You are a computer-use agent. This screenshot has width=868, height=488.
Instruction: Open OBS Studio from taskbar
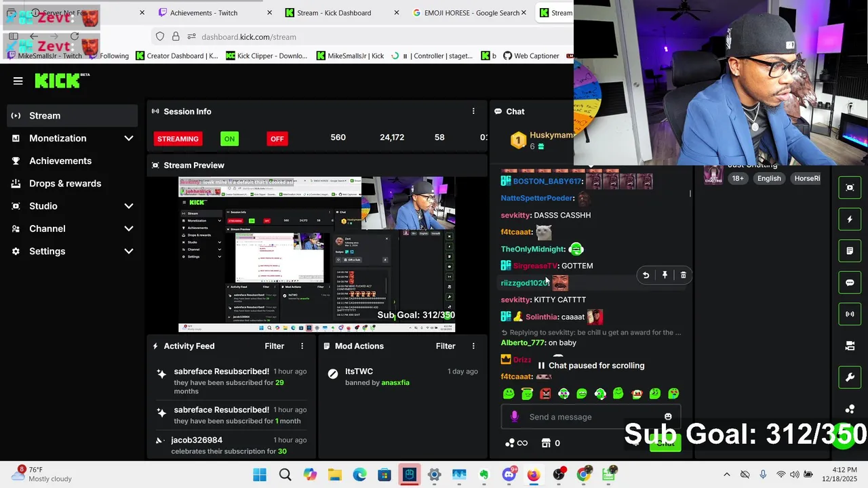coord(558,474)
